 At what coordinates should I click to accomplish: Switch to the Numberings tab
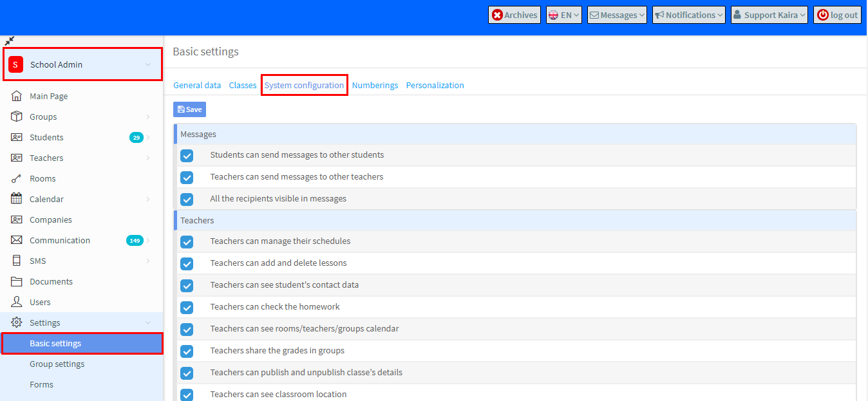coord(375,84)
